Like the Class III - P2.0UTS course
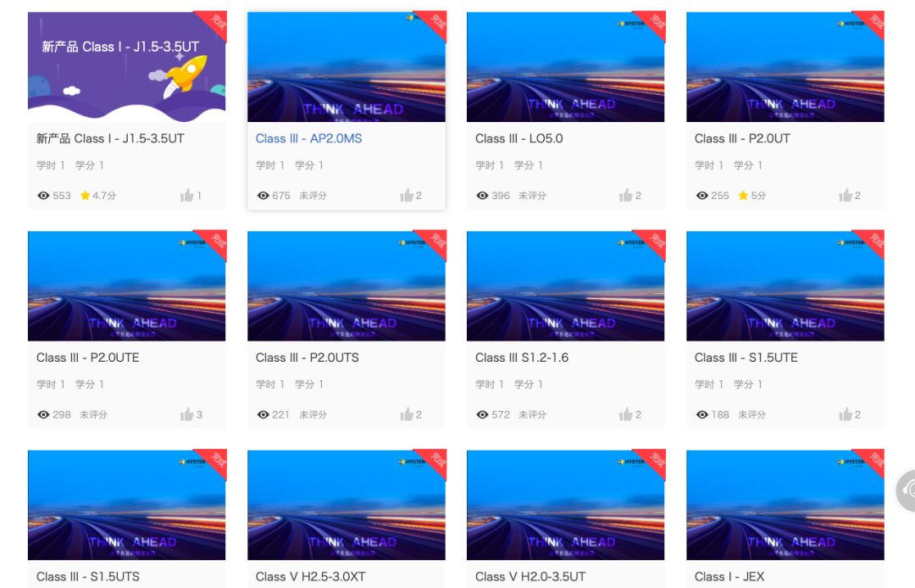This screenshot has height=588, width=915. [407, 414]
